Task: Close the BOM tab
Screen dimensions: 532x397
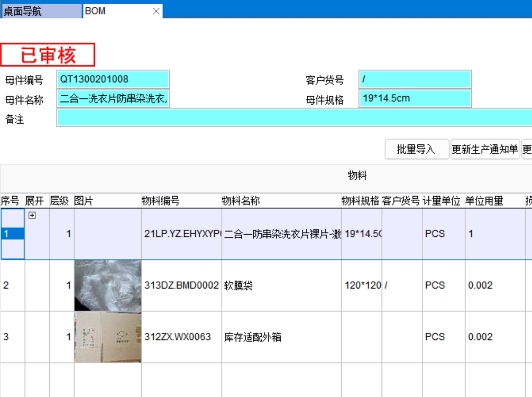Action: 156,11
